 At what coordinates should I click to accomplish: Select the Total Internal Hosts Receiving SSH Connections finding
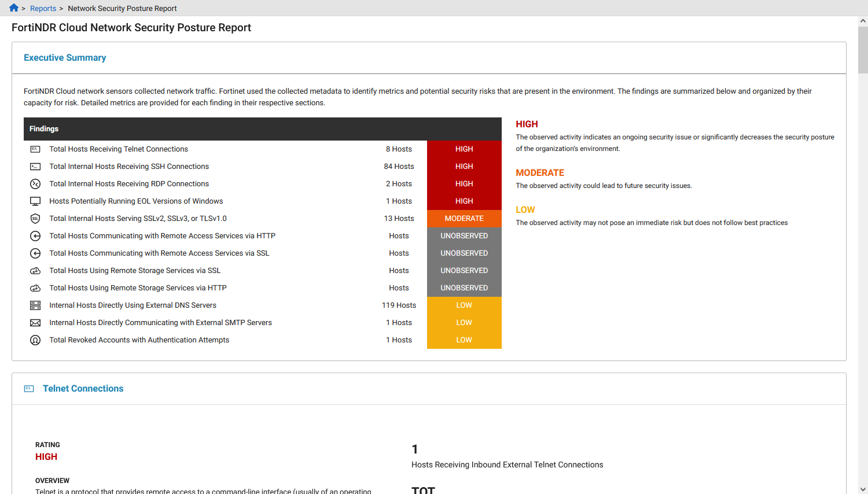[x=129, y=166]
